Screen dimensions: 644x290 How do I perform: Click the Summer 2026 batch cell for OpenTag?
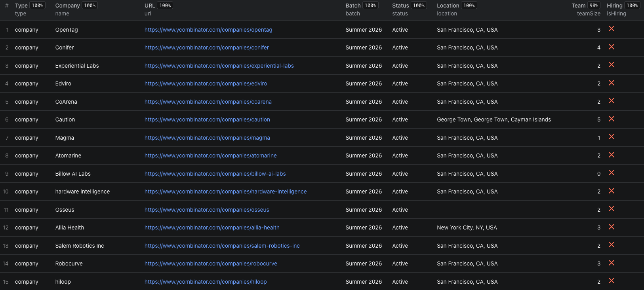click(x=364, y=30)
